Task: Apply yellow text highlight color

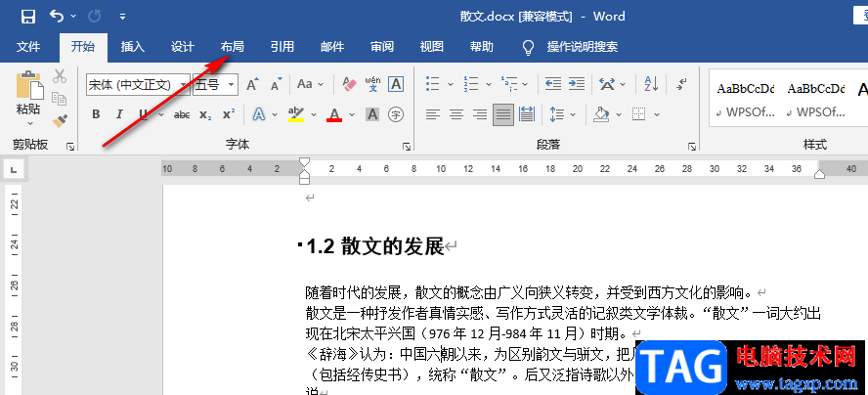Action: 297,114
